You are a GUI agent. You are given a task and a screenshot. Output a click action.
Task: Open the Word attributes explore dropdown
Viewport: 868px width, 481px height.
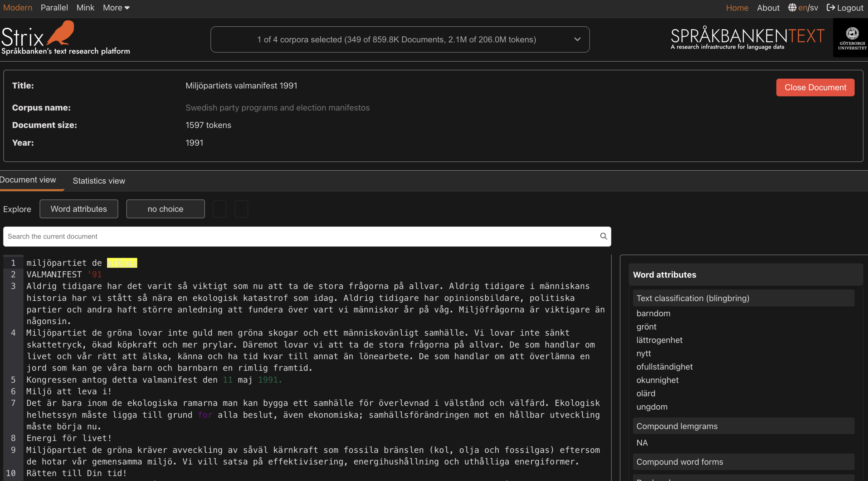[x=79, y=209]
